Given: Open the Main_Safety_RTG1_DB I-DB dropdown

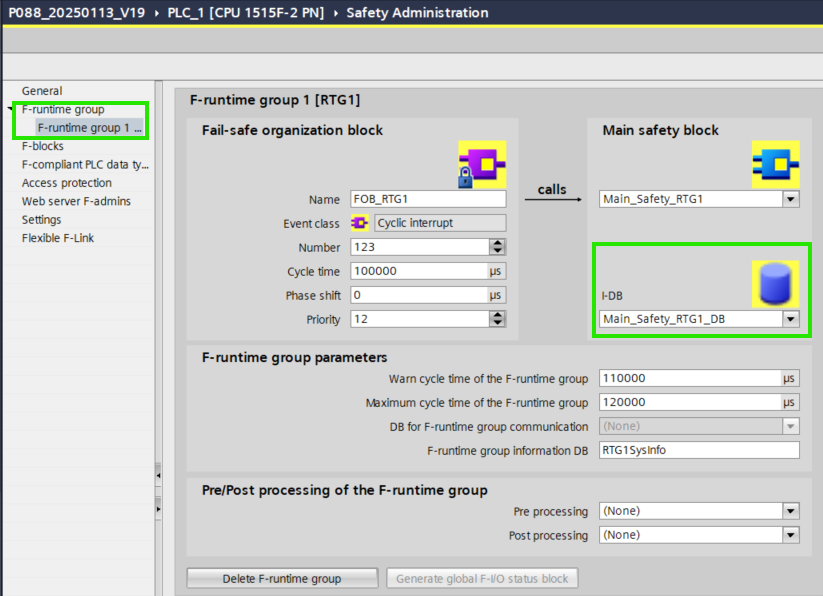Looking at the screenshot, I should 790,319.
